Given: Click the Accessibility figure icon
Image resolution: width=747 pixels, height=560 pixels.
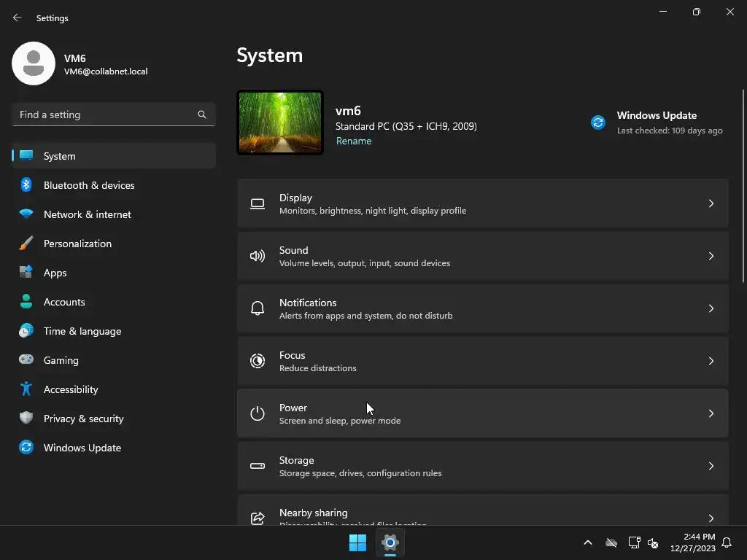Looking at the screenshot, I should point(26,389).
